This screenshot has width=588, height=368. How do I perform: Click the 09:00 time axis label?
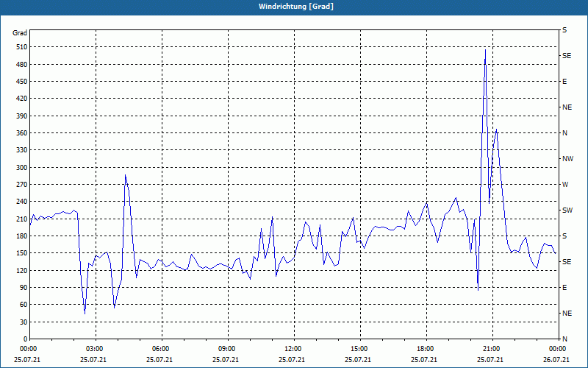point(226,349)
